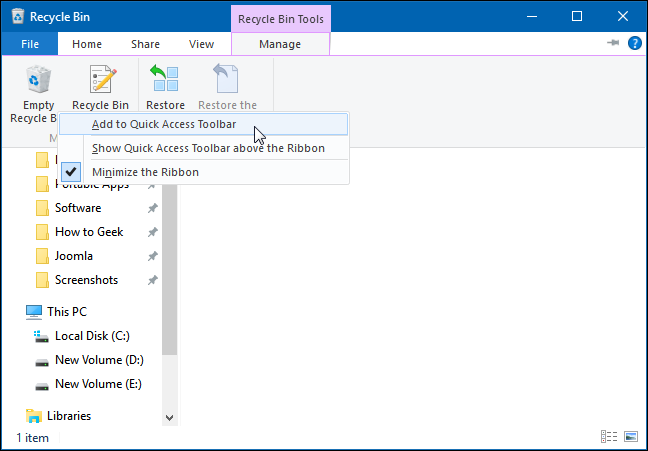648x451 pixels.
Task: Maximize the Recycle Bin window
Action: (x=577, y=17)
